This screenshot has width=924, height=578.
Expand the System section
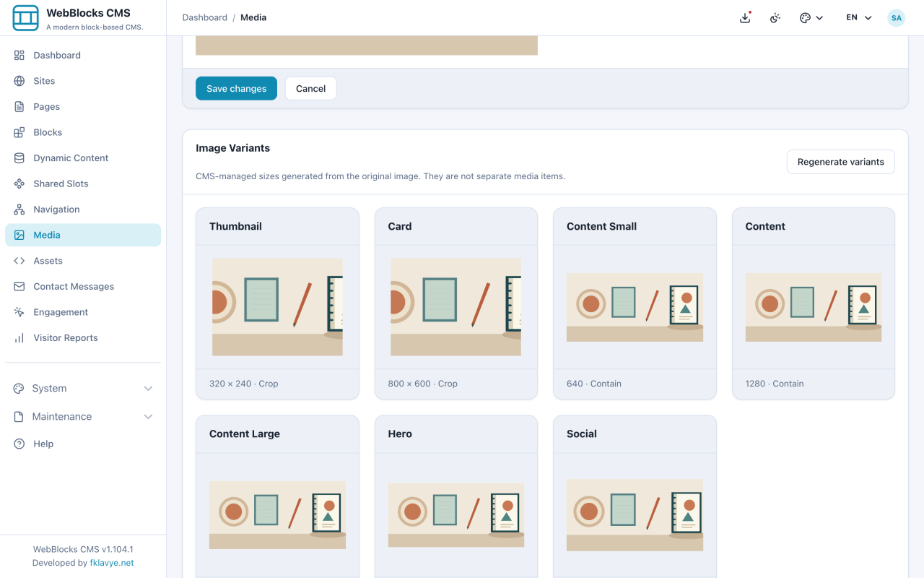click(x=83, y=389)
